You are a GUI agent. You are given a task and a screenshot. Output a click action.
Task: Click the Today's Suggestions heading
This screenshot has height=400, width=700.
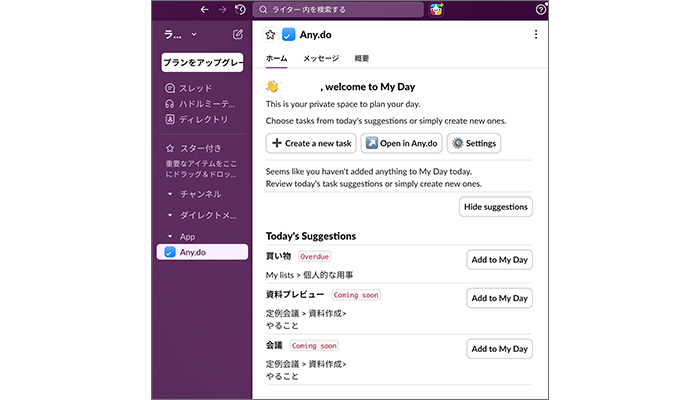coord(311,236)
